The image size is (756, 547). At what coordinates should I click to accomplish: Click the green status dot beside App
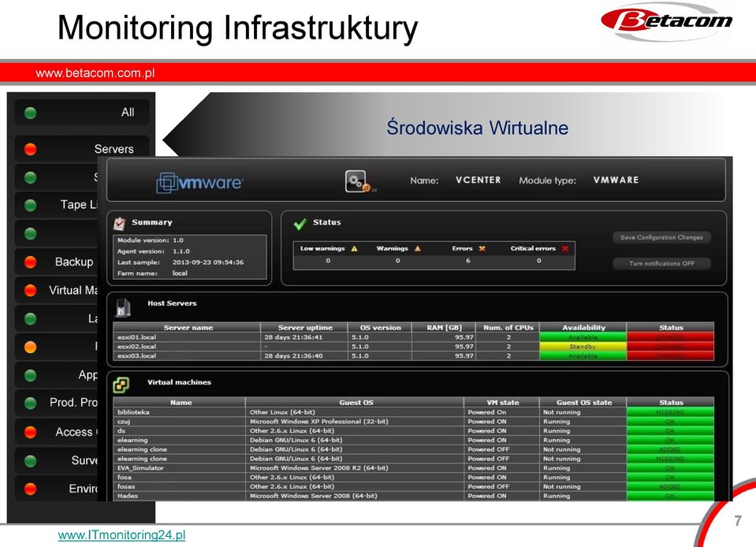click(x=31, y=375)
